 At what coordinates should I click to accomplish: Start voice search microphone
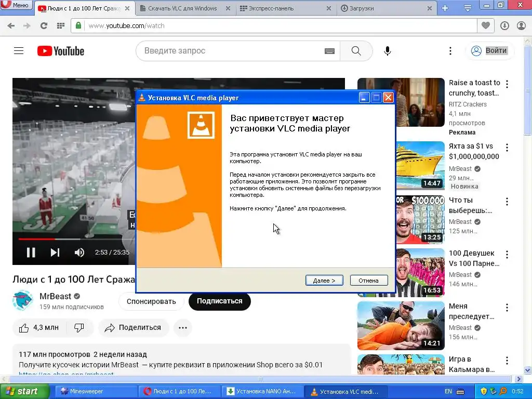point(388,51)
